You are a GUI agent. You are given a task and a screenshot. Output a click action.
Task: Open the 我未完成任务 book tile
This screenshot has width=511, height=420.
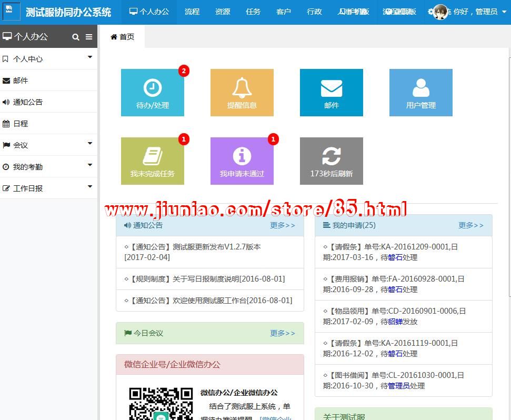tap(152, 161)
